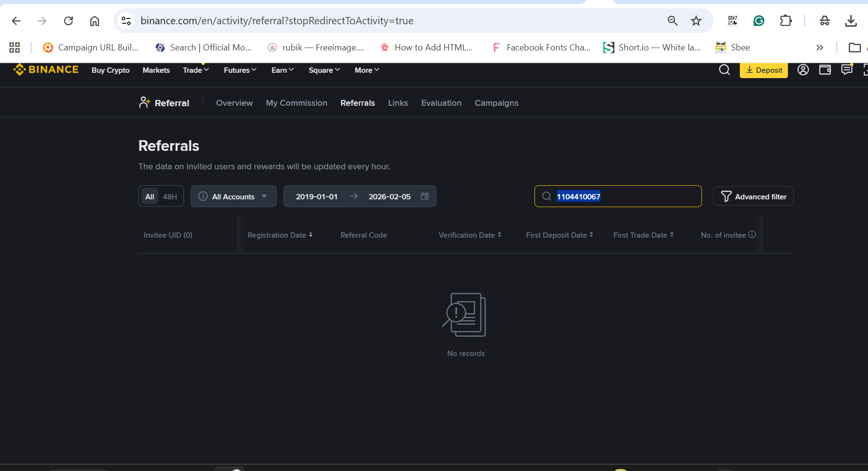Viewport: 868px width, 471px height.
Task: Click the address bar URL
Action: coord(277,21)
